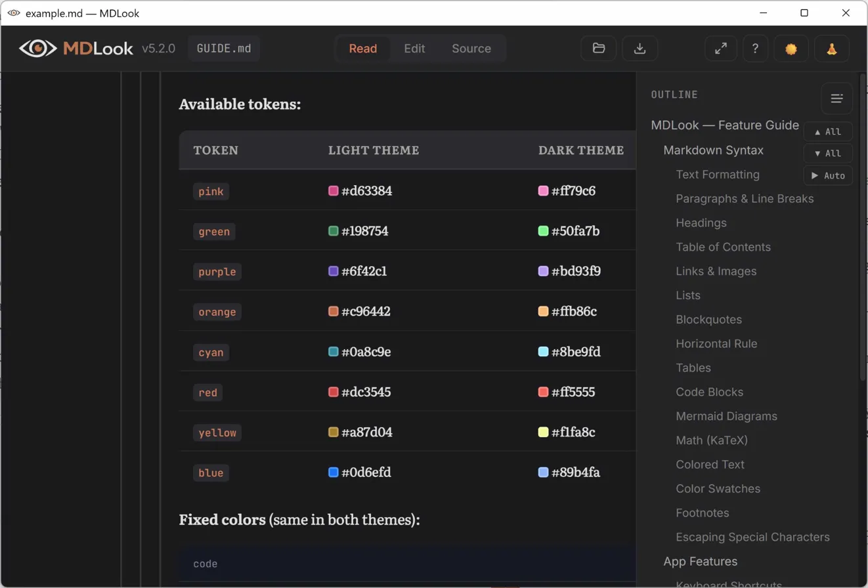
Task: Click the yellow token code label
Action: click(217, 433)
